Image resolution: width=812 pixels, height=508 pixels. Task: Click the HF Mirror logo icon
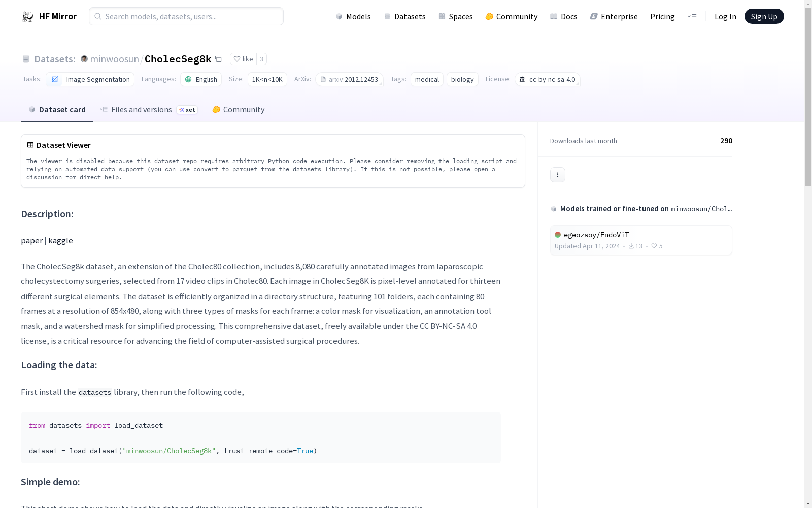click(28, 17)
